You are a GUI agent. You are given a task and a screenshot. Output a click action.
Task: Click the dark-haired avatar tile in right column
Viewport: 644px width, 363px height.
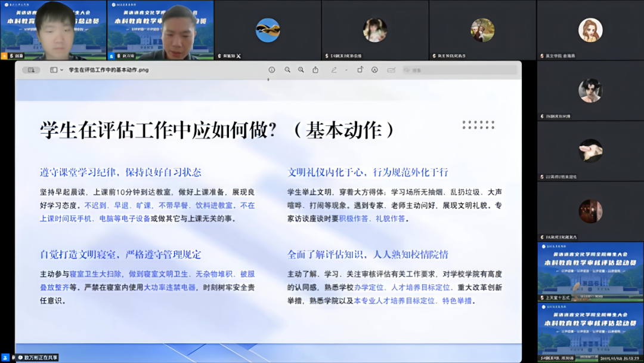[590, 90]
